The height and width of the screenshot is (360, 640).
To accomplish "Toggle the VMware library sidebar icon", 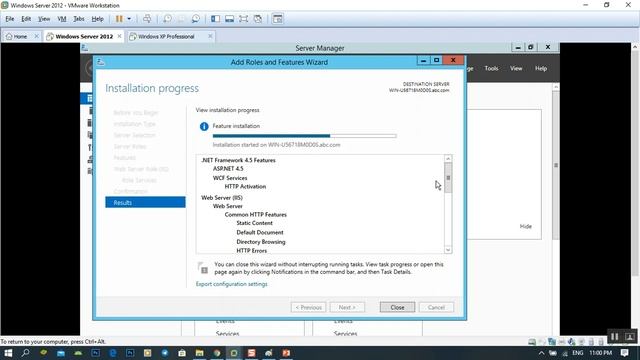I will (x=216, y=19).
